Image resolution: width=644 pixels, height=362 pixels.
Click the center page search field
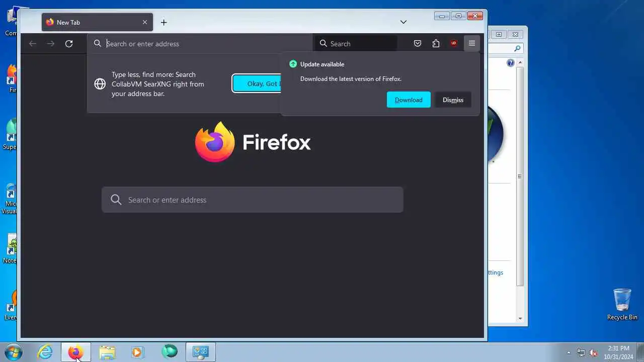point(252,200)
